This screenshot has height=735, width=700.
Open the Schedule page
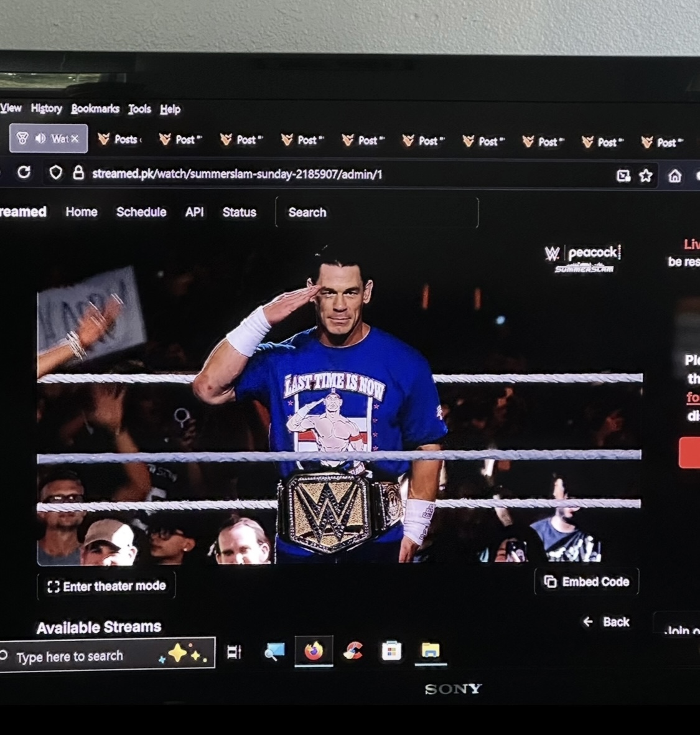pos(141,212)
